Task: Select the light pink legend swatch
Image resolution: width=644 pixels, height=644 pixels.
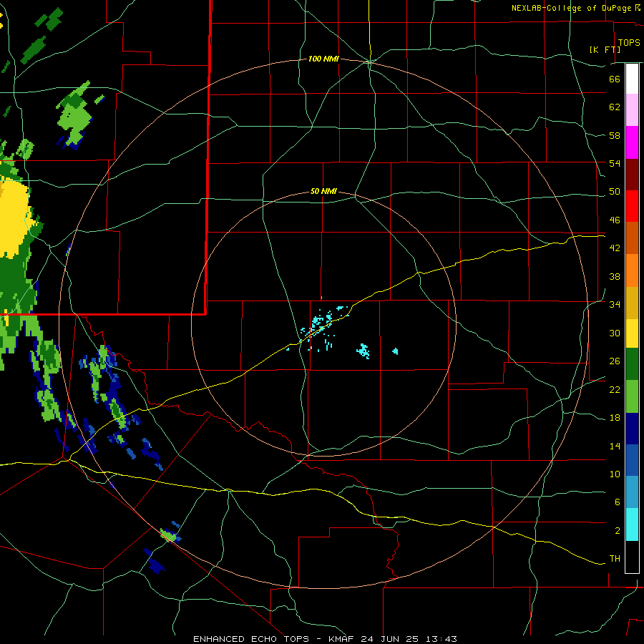Action: coord(632,109)
